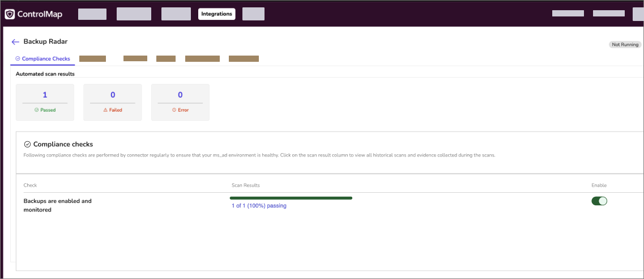
Task: Click the red circle icon beside Error
Action: tap(174, 110)
